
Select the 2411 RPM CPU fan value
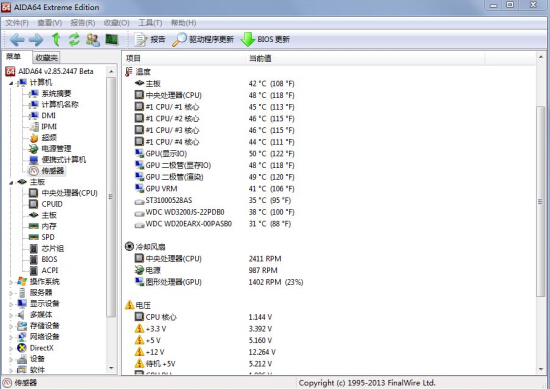click(x=265, y=259)
